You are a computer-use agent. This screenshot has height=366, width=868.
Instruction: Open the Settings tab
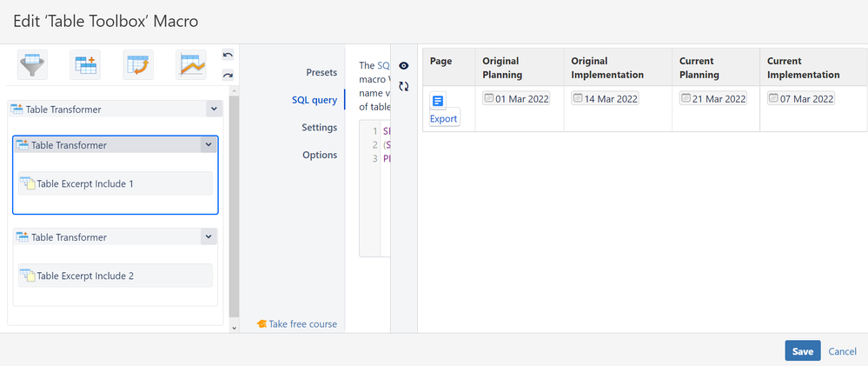coord(320,127)
